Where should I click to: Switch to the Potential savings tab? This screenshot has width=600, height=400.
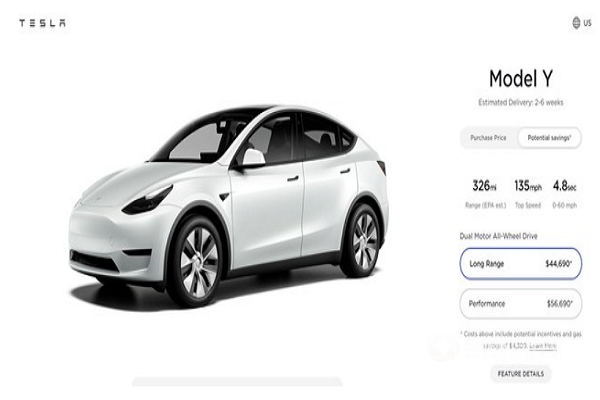pyautogui.click(x=549, y=138)
